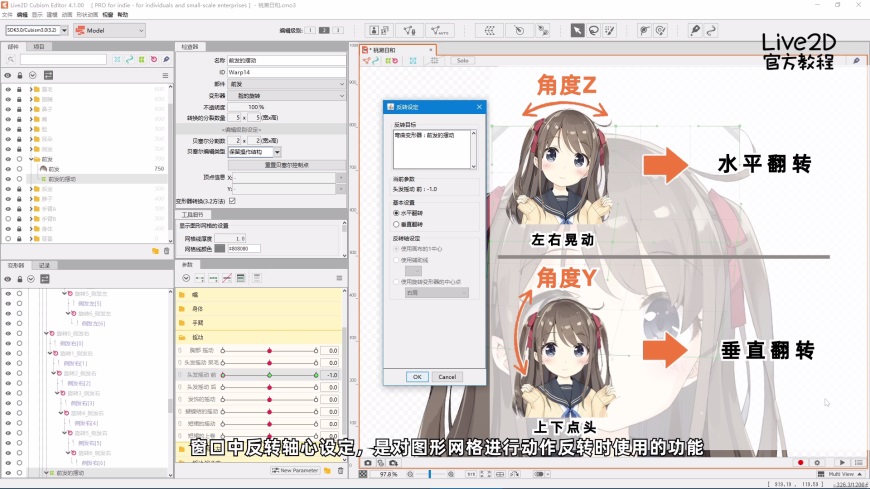The height and width of the screenshot is (489, 870).
Task: Click the play button at canvas bottom
Action: [x=842, y=462]
